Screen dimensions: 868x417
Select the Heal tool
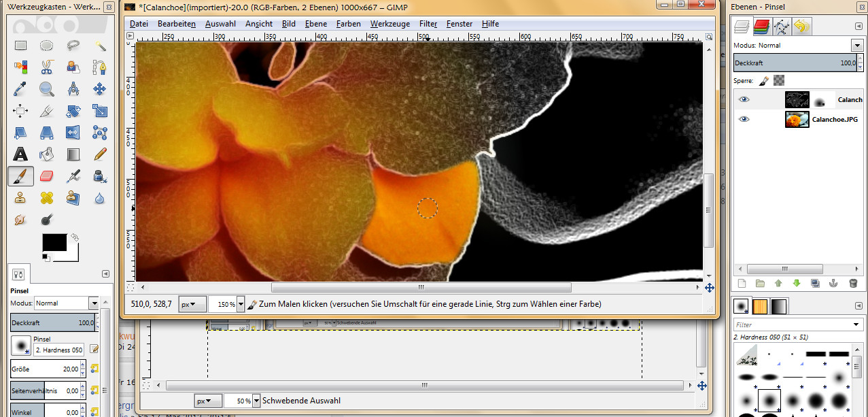coord(47,199)
